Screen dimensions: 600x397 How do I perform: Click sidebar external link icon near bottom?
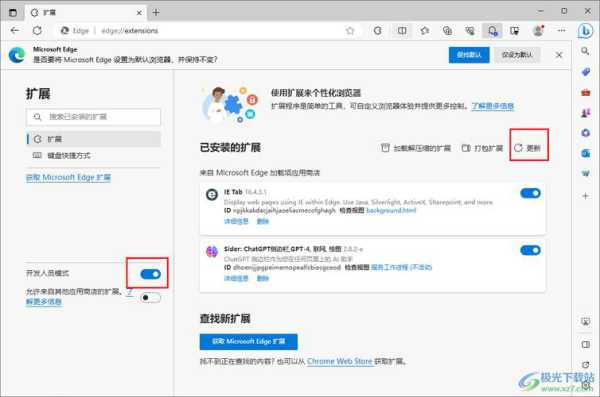tap(585, 365)
